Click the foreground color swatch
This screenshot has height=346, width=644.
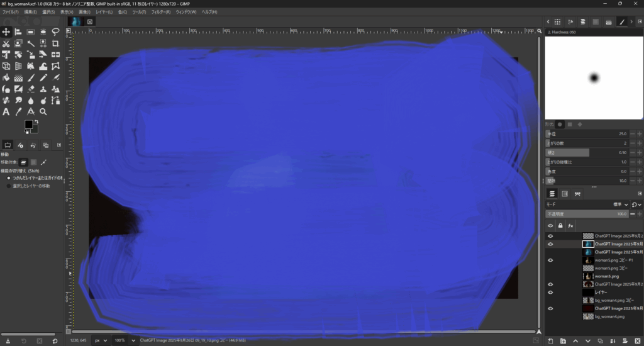coord(29,125)
